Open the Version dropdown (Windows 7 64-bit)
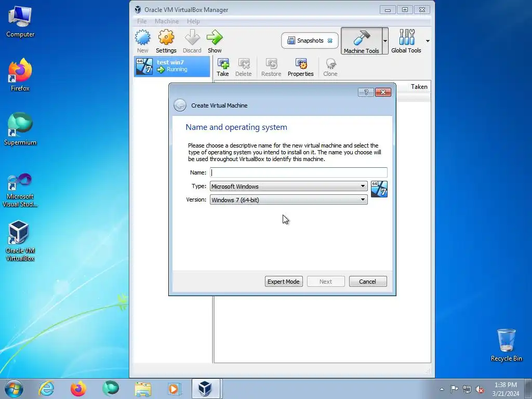The height and width of the screenshot is (399, 532). coord(288,199)
